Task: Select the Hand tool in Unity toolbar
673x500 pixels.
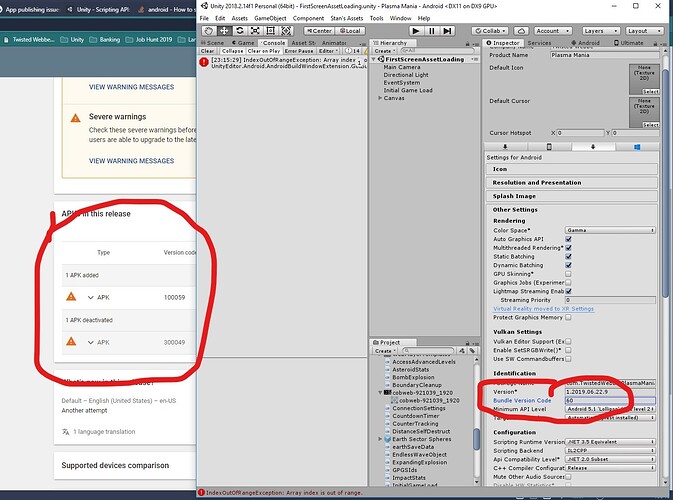Action: [x=209, y=31]
